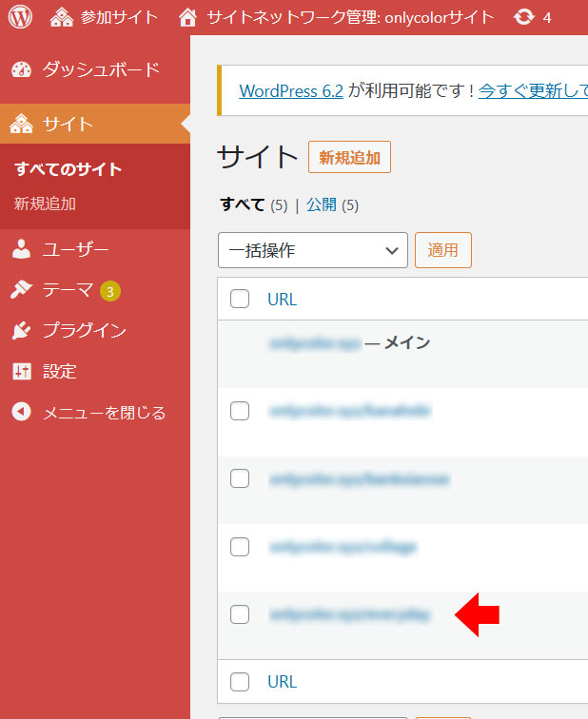588x719 pixels.
Task: Expand the 一括操作 bulk action dropdown
Action: pyautogui.click(x=312, y=251)
